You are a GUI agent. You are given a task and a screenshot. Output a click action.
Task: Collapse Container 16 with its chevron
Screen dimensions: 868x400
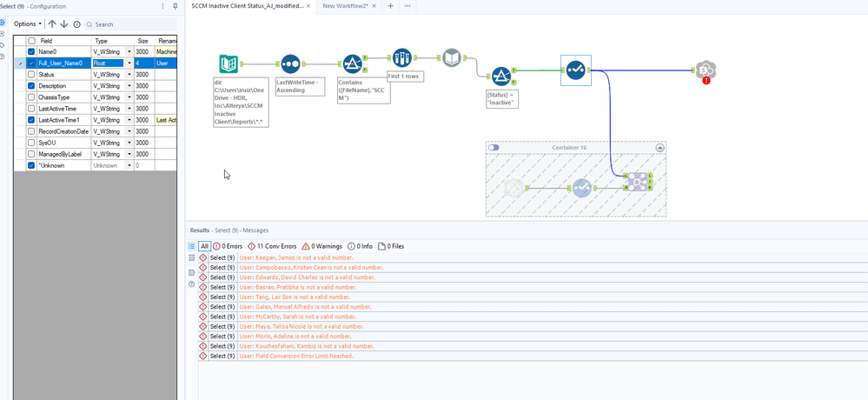pos(659,148)
